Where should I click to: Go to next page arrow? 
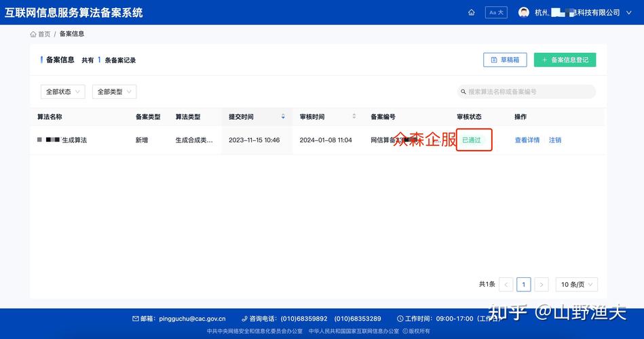click(x=542, y=284)
